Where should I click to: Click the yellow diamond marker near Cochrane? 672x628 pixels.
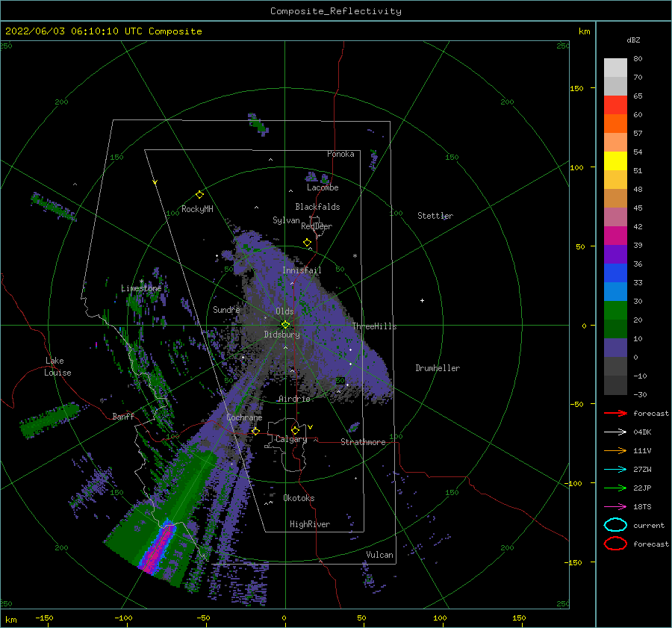(x=255, y=431)
